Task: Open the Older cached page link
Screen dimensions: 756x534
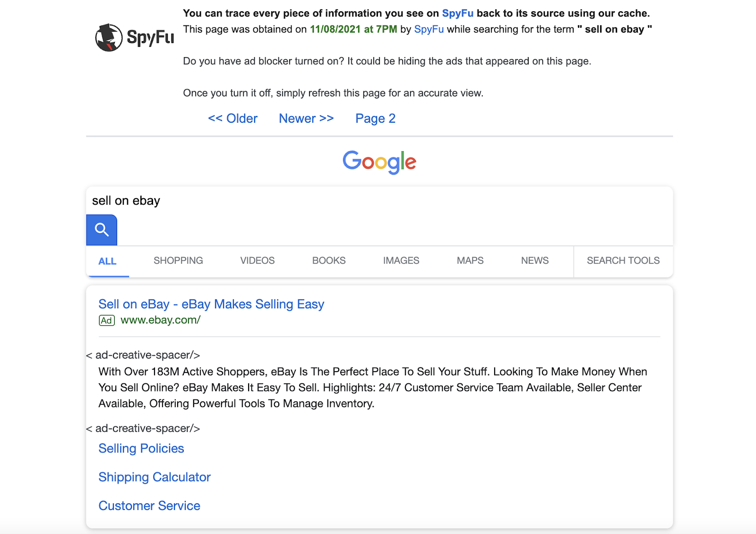Action: point(233,119)
